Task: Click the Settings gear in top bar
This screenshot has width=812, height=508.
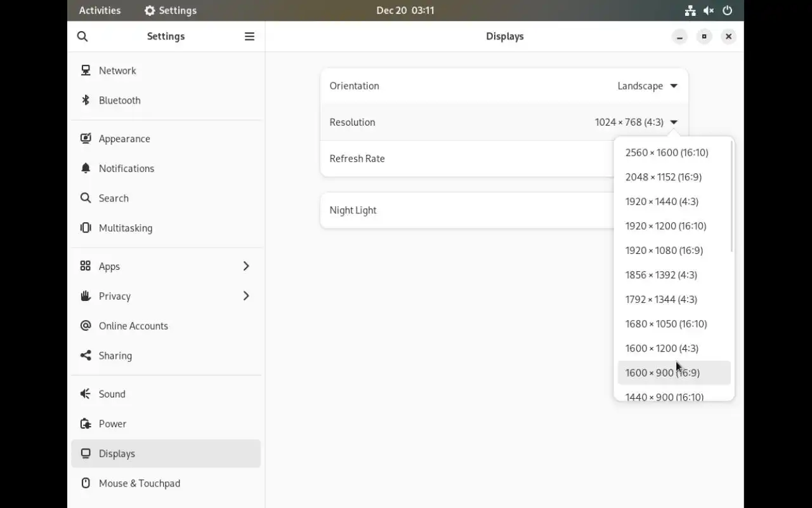Action: 150,10
